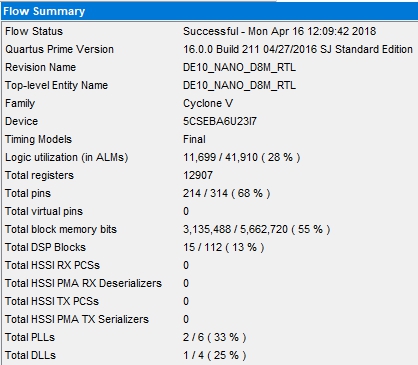The image size is (418, 365).
Task: Select the Total pins row label
Action: [28, 193]
